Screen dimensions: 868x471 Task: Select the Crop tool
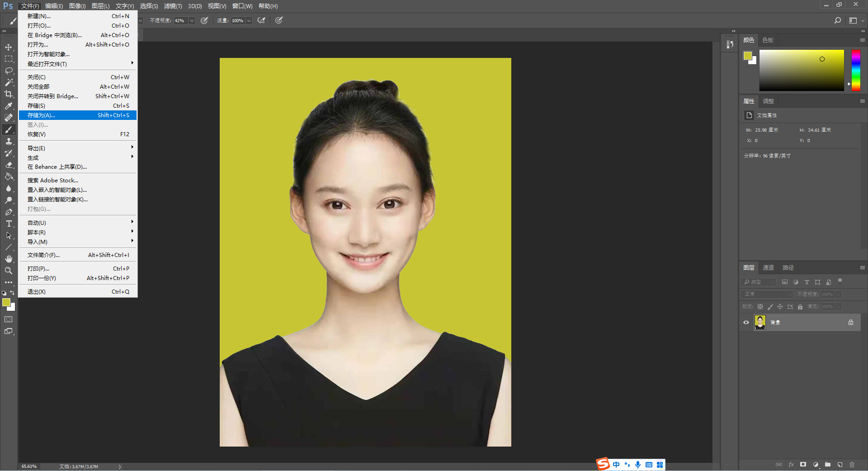pyautogui.click(x=9, y=94)
